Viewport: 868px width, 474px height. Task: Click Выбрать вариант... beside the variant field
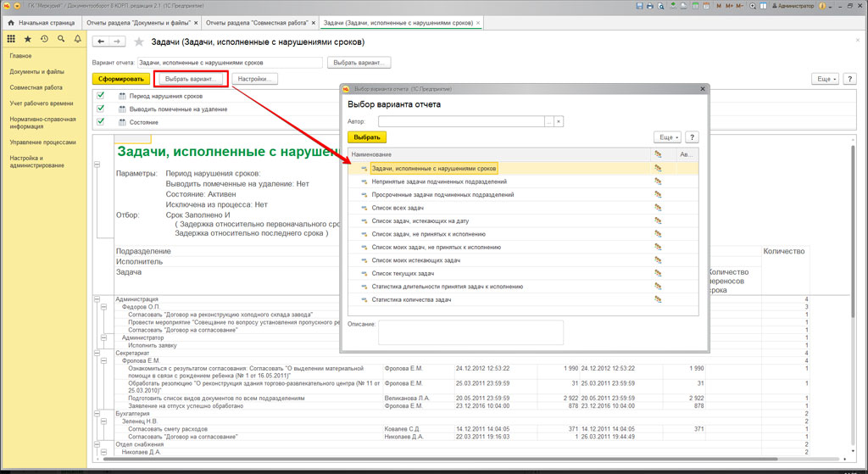(x=359, y=63)
